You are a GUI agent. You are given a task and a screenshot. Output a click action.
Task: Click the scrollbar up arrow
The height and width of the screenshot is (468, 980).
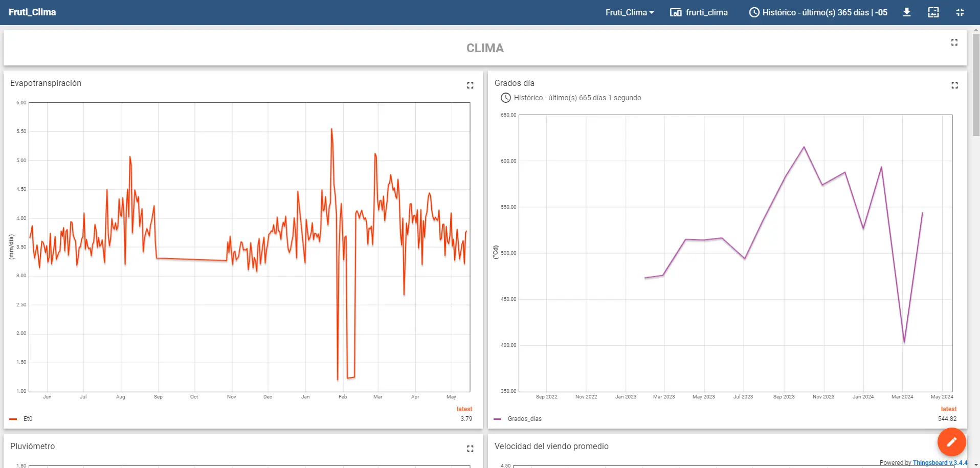(976, 30)
